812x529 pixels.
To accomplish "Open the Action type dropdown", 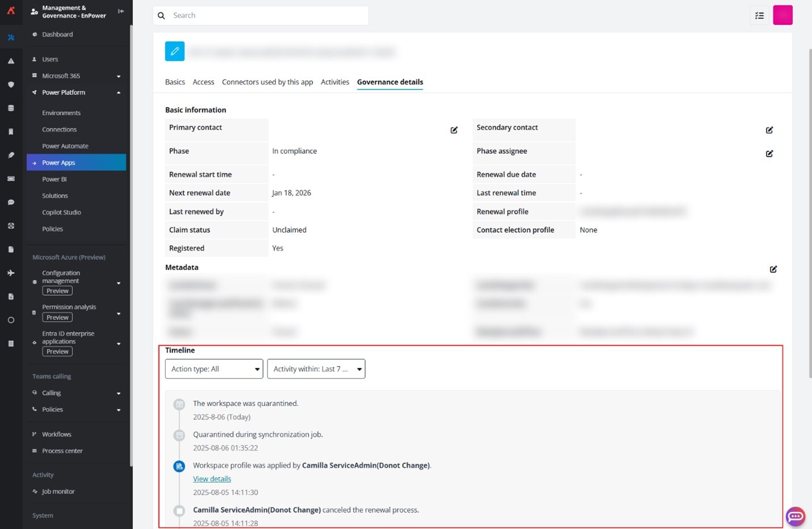I will click(x=214, y=369).
